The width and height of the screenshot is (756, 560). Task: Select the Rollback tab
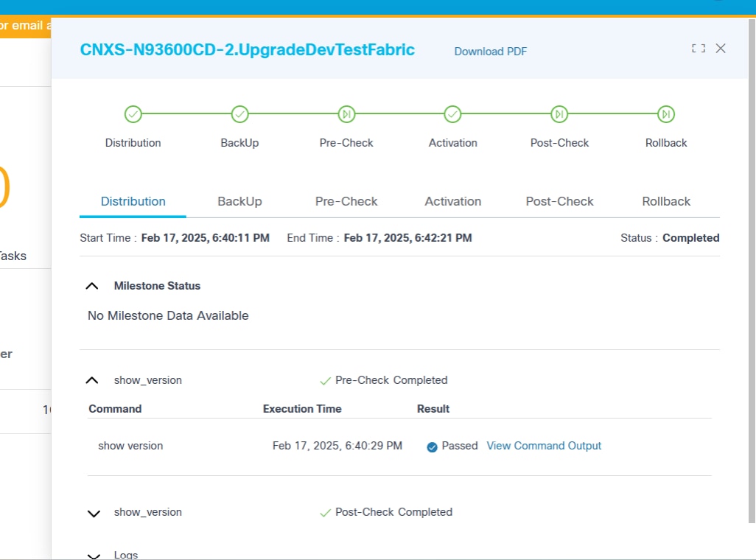click(x=666, y=201)
